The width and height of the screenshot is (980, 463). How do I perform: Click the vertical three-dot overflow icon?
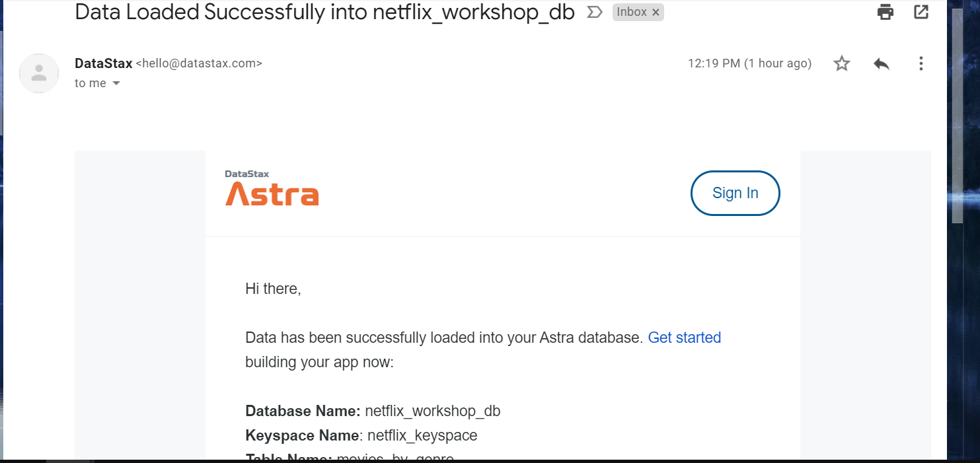click(x=921, y=63)
